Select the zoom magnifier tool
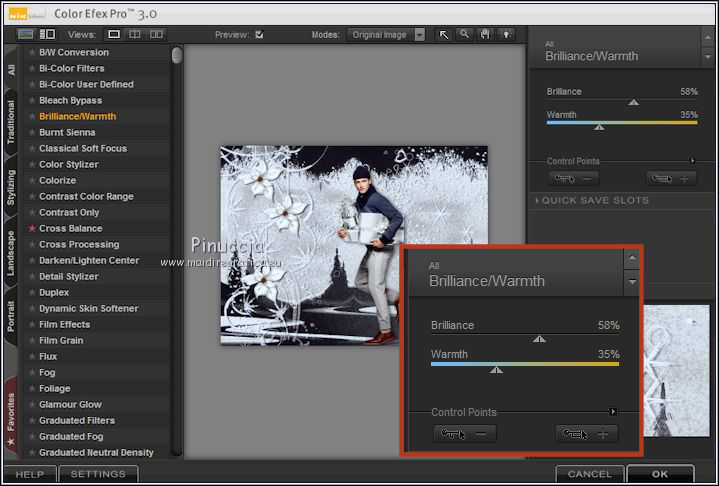 coord(464,34)
